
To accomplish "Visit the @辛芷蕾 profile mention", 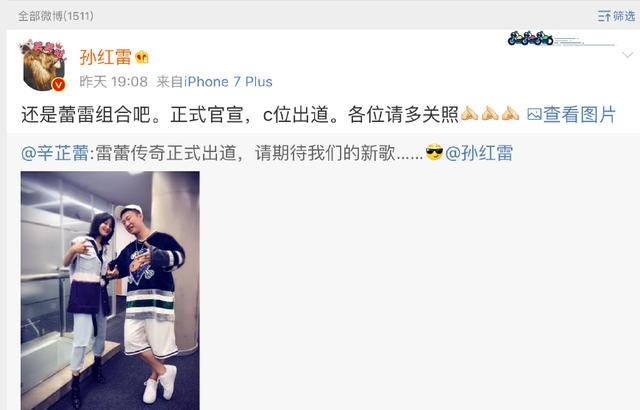I will (55, 153).
